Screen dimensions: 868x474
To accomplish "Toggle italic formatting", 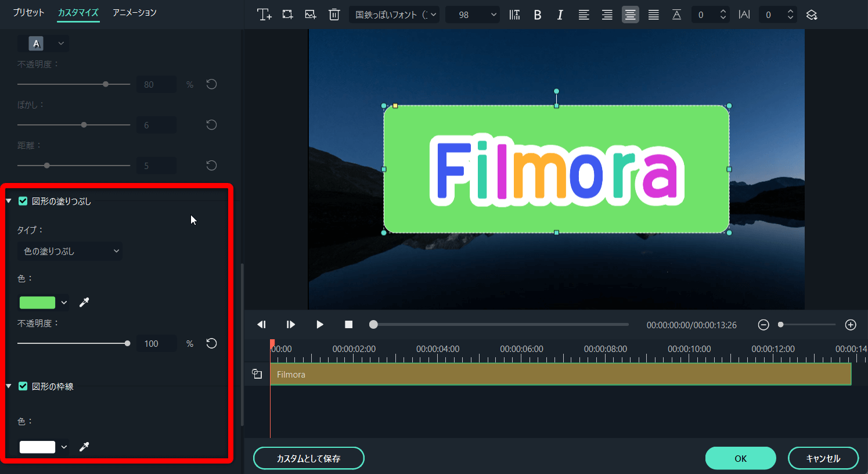I will pos(560,15).
